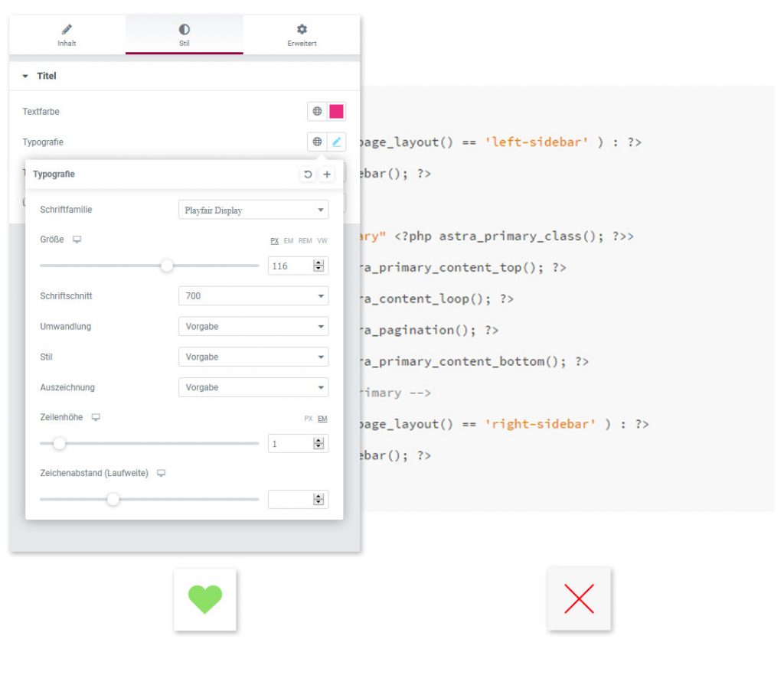This screenshot has height=675, width=784.
Task: Open the Schriftschnitt dropdown showing 700
Action: (x=253, y=295)
